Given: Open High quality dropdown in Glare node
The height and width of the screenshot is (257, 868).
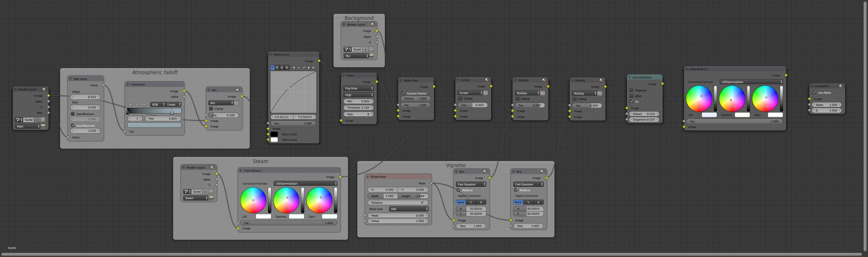Looking at the screenshot, I should coord(358,95).
